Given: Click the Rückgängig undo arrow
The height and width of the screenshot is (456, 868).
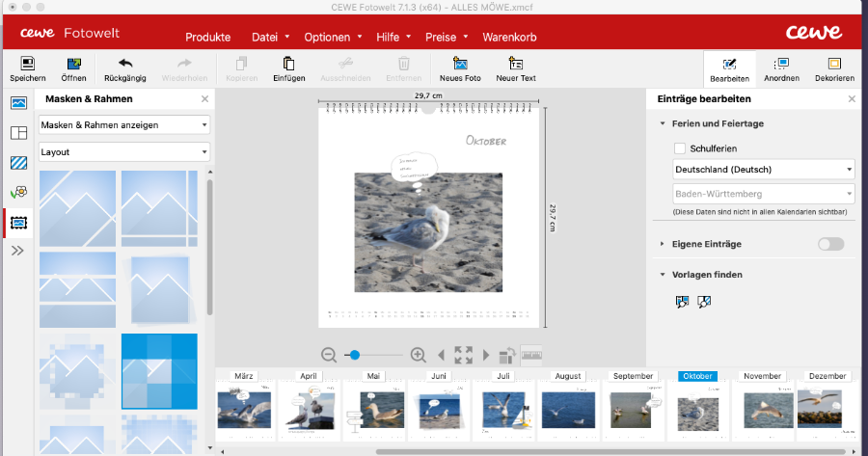Looking at the screenshot, I should 124,64.
